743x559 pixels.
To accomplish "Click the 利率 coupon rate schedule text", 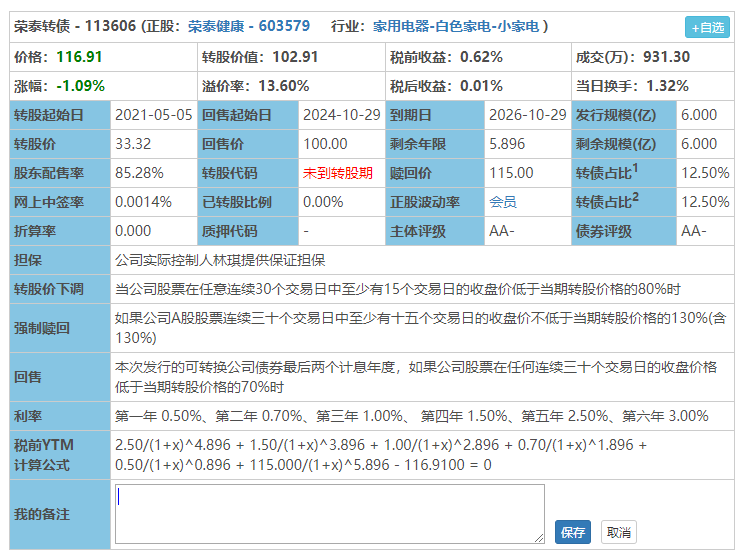I will [411, 416].
